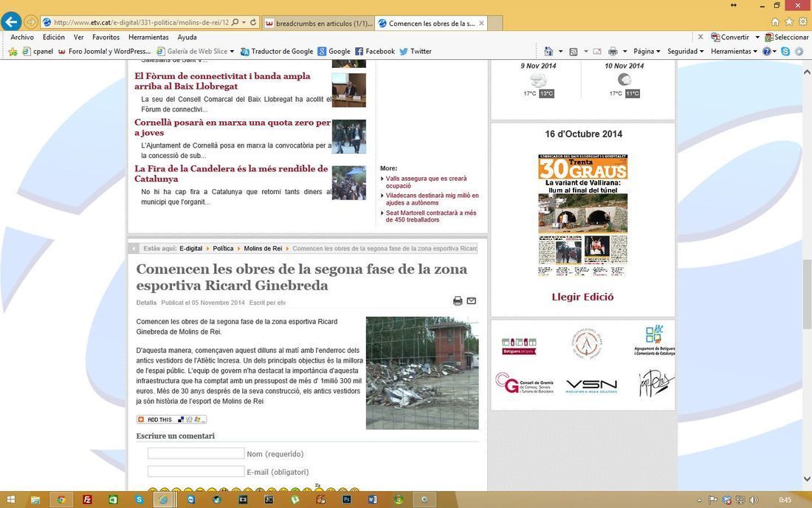Click the Política breadcrumb

tap(223, 249)
